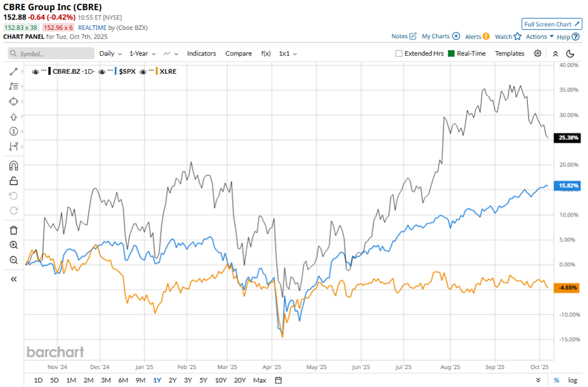Image resolution: width=588 pixels, height=387 pixels.
Task: Open XLRE series options ellipsis
Action: pyautogui.click(x=151, y=71)
